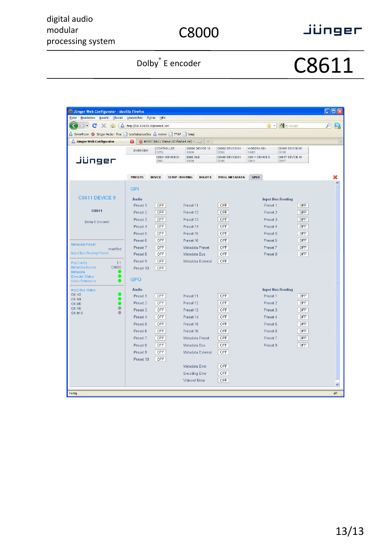Screen dimensions: 392x555
Task: Open the GPO Metadata Error OFF selector
Action: [x=223, y=366]
